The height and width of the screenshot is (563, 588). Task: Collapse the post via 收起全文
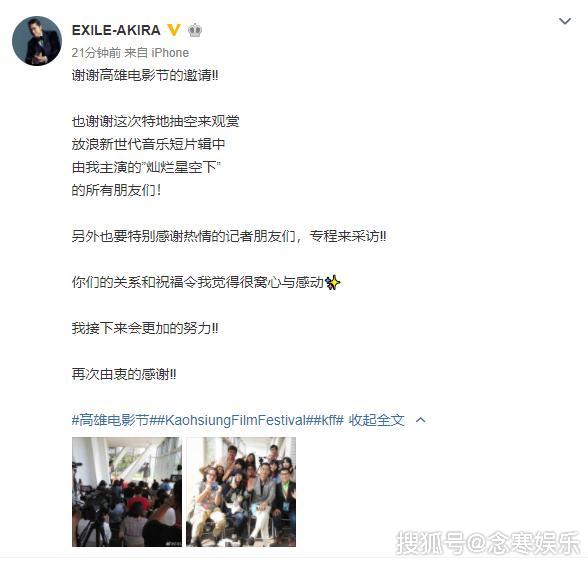[376, 420]
